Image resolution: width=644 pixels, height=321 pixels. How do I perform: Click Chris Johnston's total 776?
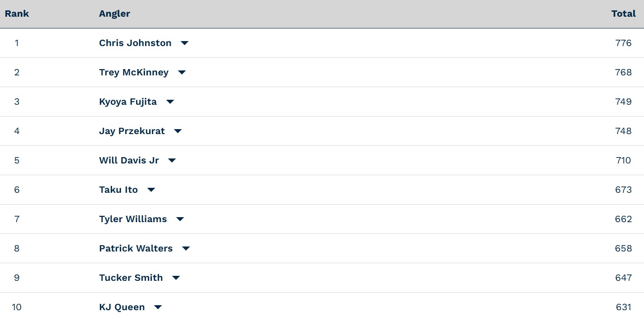pyautogui.click(x=623, y=43)
